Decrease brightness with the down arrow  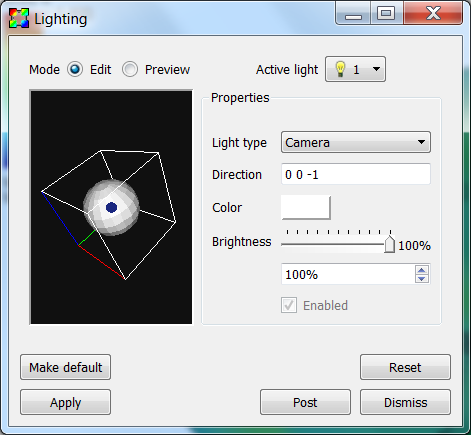(x=422, y=279)
